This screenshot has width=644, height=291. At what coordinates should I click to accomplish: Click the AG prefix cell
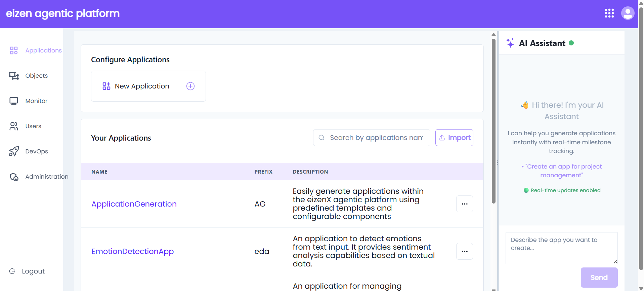coord(260,204)
